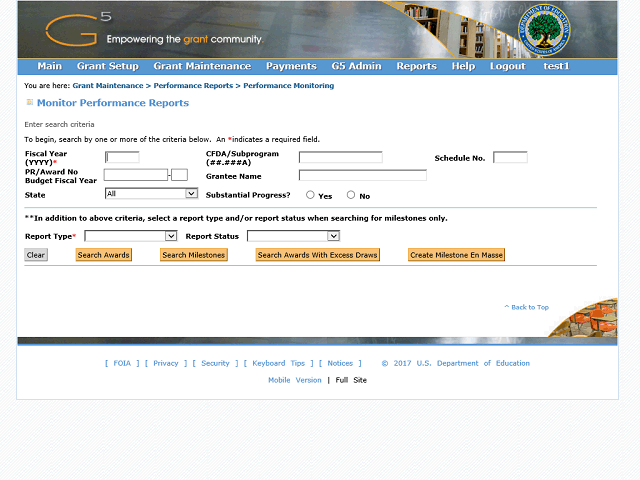This screenshot has height=480, width=640.
Task: Switch to Mobile Version
Action: coord(295,380)
